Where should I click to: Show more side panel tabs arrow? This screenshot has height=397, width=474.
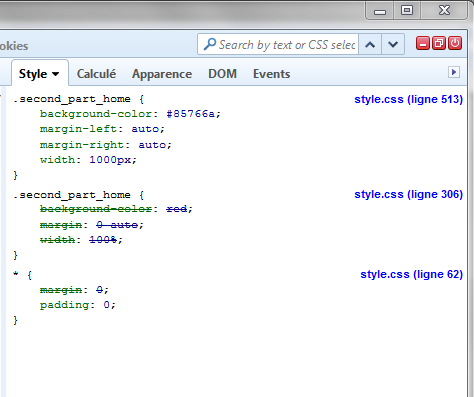point(454,72)
